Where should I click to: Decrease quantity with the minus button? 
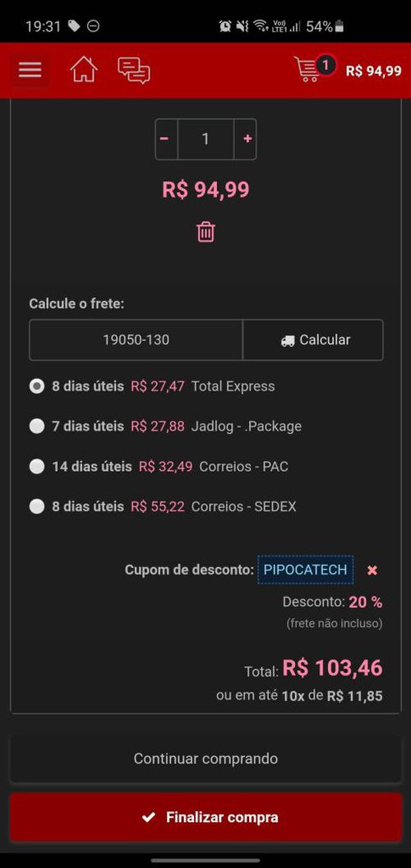pos(164,139)
